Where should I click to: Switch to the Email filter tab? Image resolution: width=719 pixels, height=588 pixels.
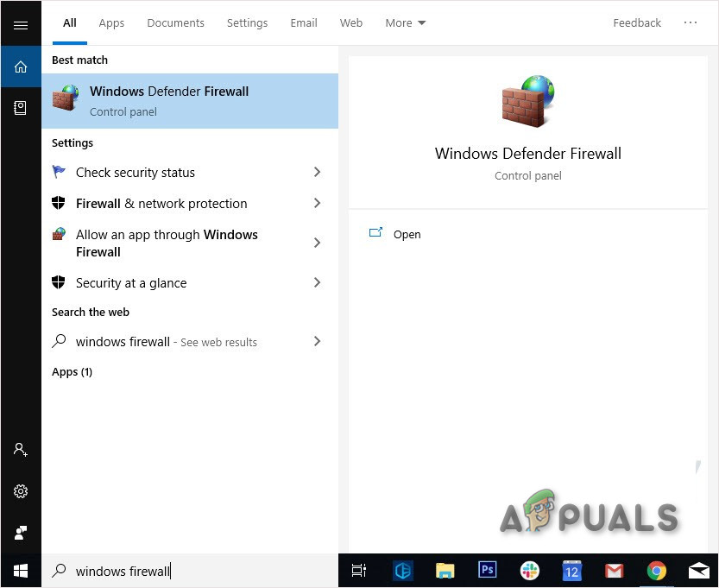coord(304,23)
